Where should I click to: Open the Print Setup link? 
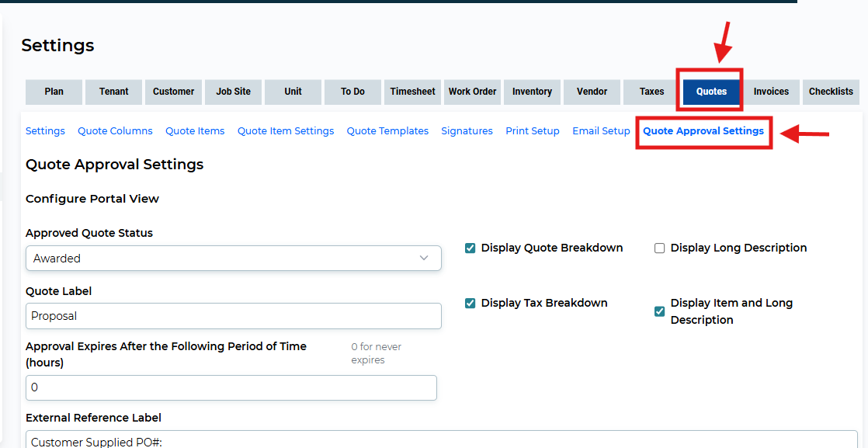click(533, 131)
